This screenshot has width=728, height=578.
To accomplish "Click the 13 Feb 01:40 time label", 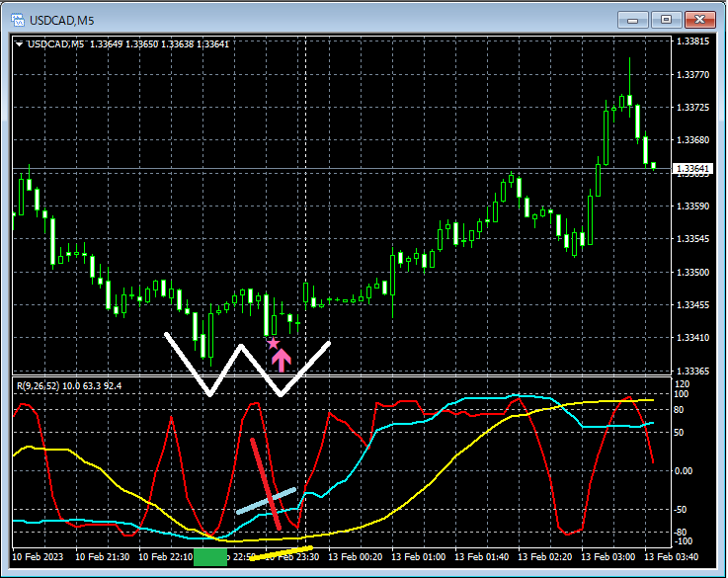I will click(x=481, y=556).
